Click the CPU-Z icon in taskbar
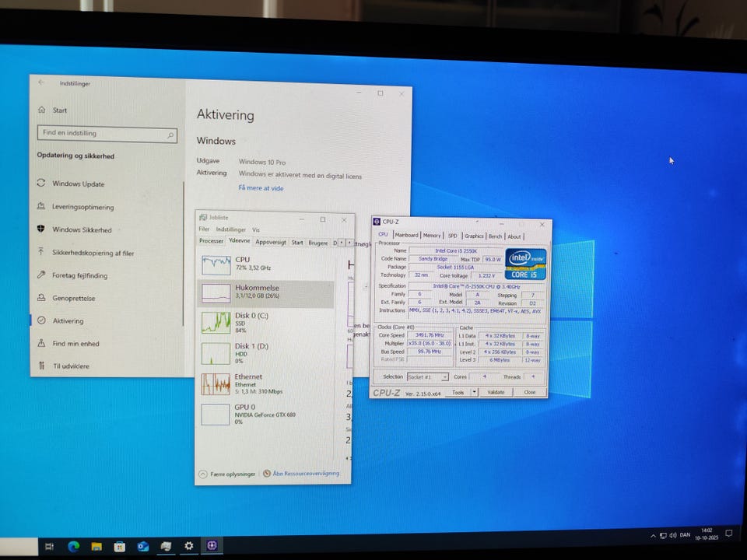 tap(211, 546)
